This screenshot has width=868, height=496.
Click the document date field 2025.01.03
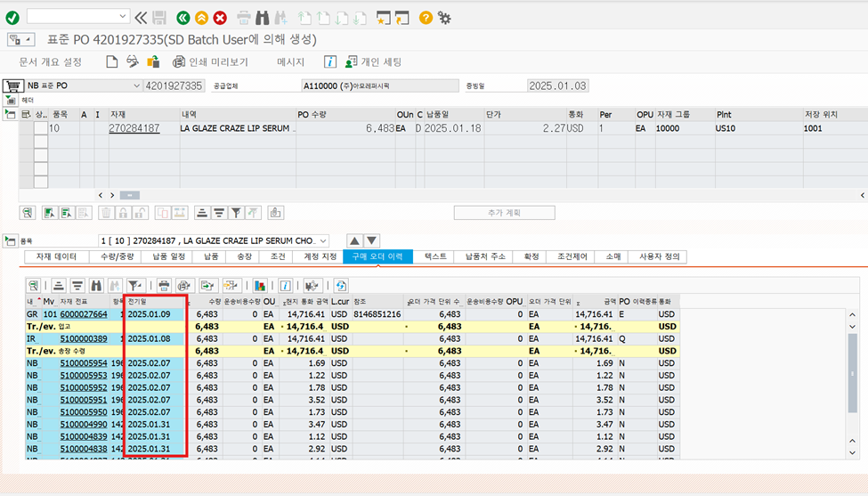coord(557,85)
